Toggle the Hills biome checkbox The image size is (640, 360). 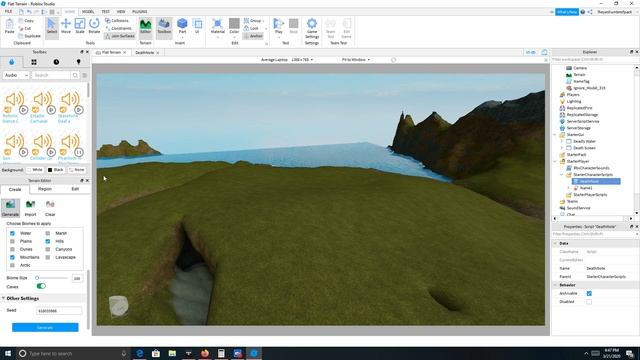[x=48, y=241]
